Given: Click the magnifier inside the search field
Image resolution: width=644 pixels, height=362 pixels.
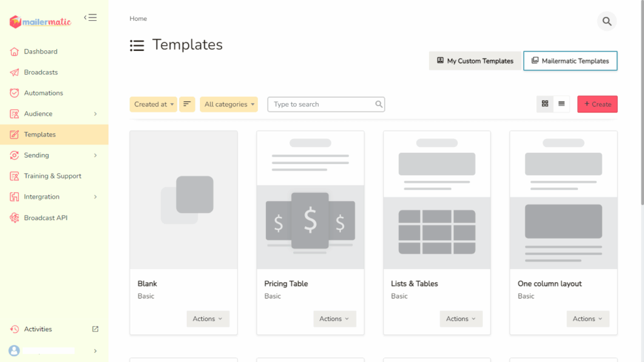Looking at the screenshot, I should (x=379, y=104).
